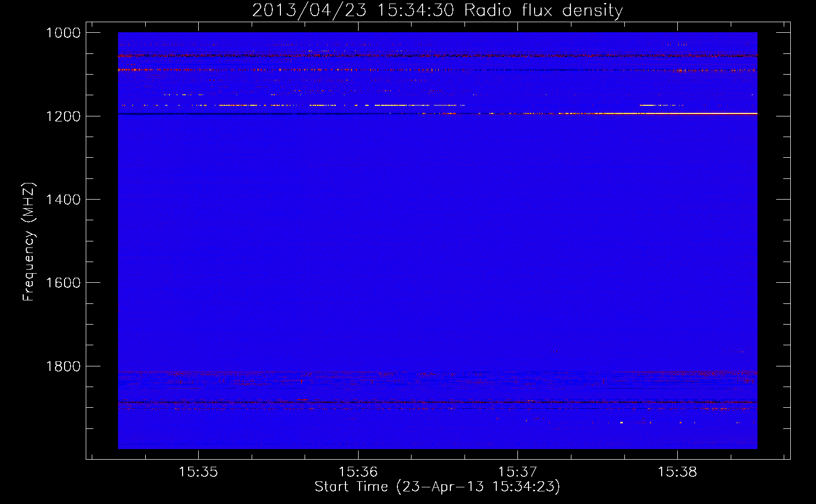816x504 pixels.
Task: Click the 15:35 time tick label
Action: (198, 472)
